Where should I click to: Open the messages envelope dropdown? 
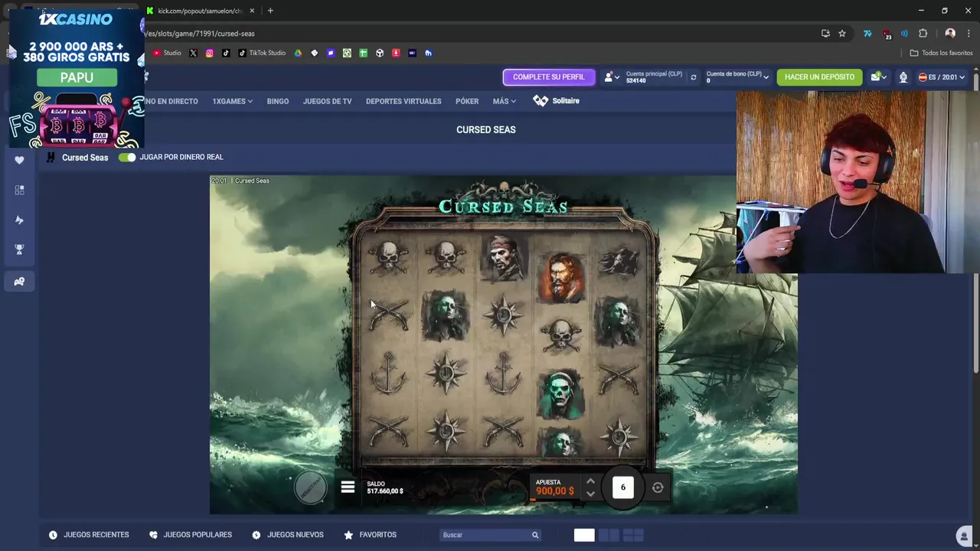pos(878,77)
